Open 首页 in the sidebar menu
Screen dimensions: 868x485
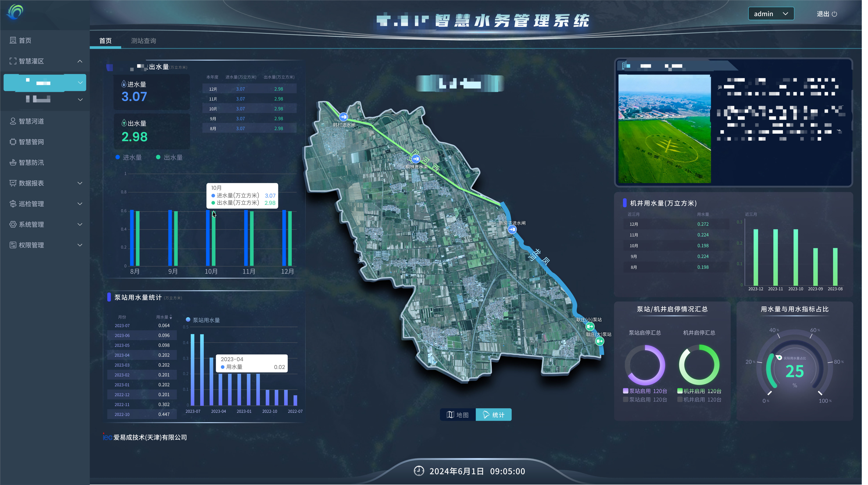pyautogui.click(x=45, y=40)
